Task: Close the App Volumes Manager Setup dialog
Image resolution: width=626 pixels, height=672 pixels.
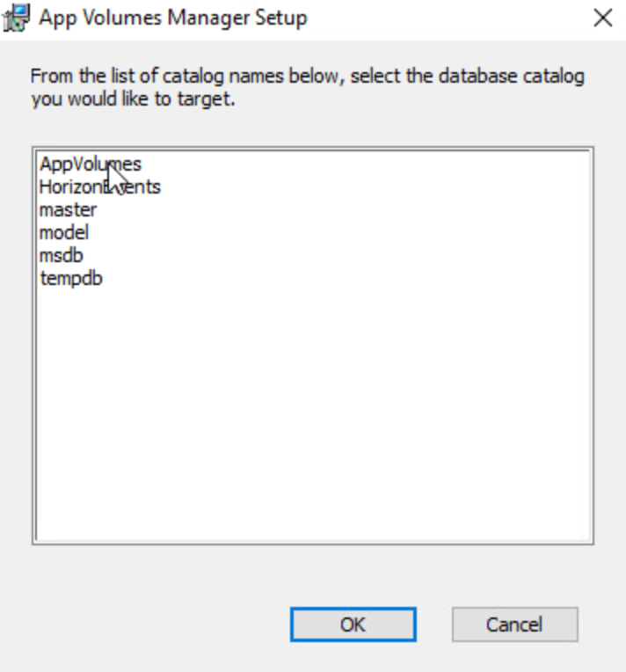Action: (x=602, y=18)
